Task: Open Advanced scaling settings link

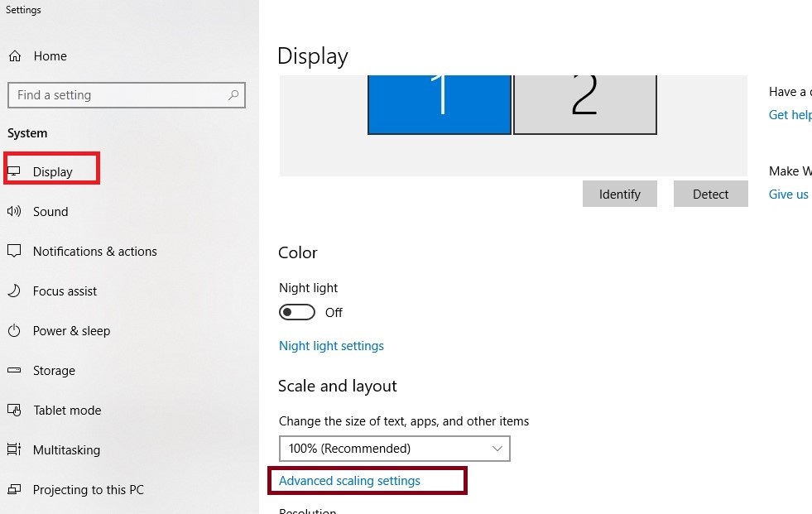Action: pos(349,481)
